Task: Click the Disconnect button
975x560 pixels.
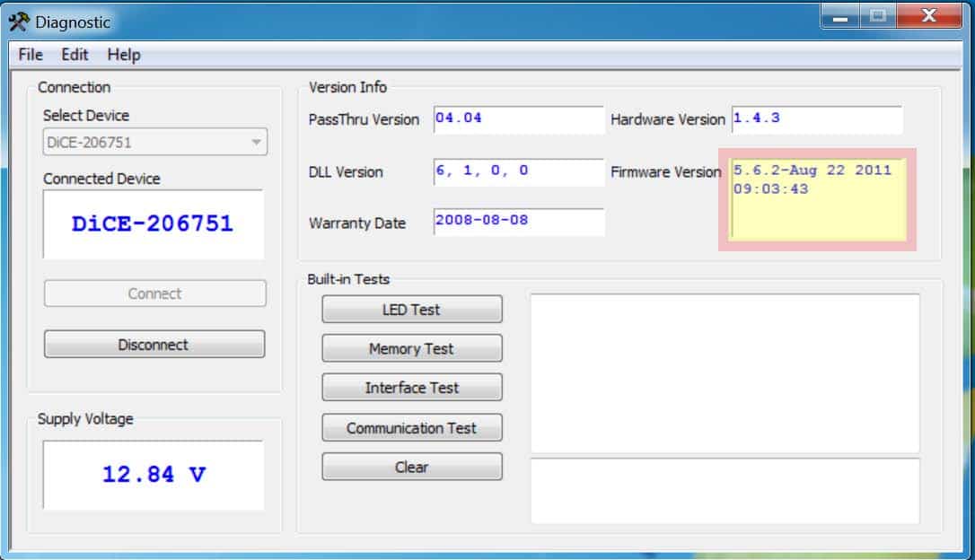Action: [154, 345]
